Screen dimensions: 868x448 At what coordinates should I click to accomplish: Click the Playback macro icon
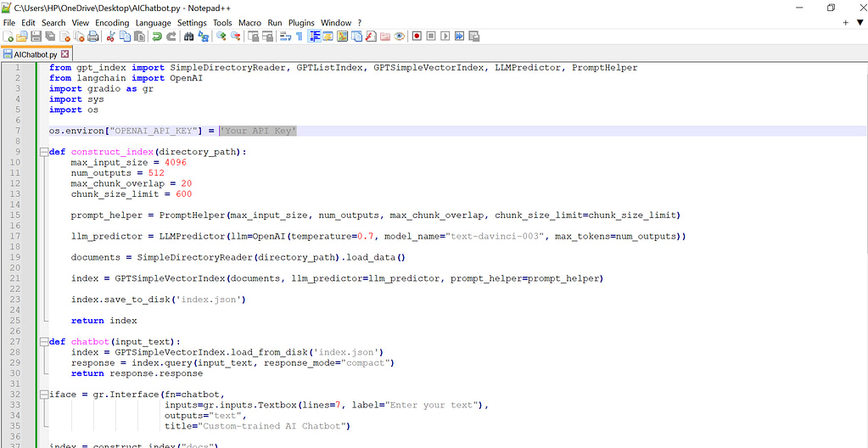[445, 36]
